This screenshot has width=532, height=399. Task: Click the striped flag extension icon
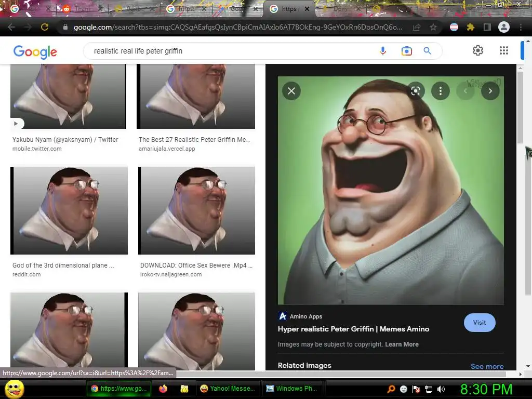tap(454, 27)
